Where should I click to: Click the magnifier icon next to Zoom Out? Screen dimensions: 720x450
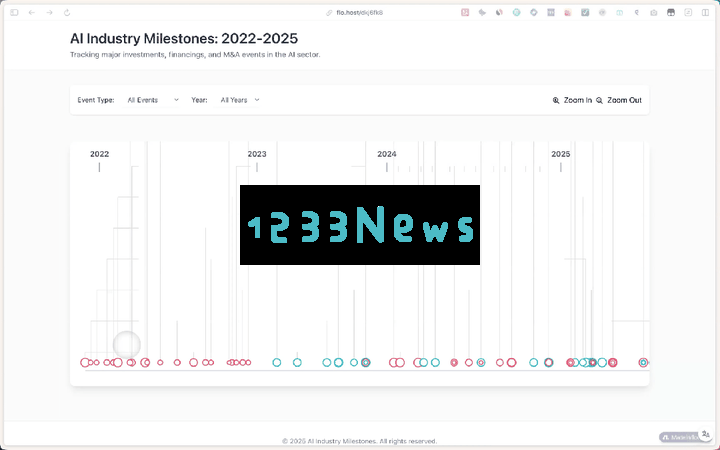(x=599, y=100)
